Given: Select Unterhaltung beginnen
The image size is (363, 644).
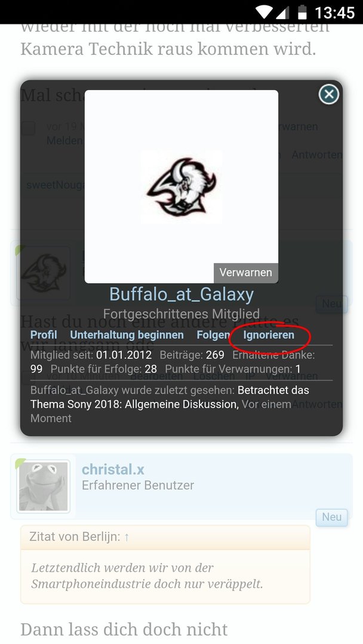Looking at the screenshot, I should [127, 335].
